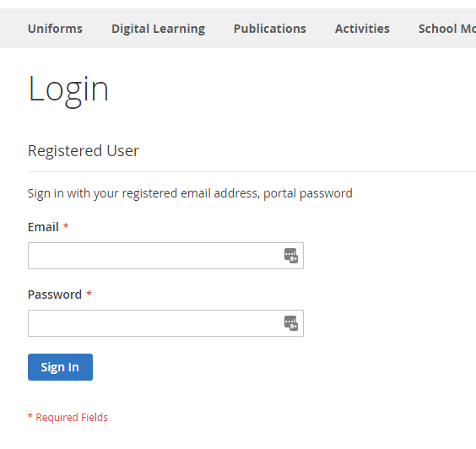Click the Password field label
The height and width of the screenshot is (449, 476).
pyautogui.click(x=55, y=295)
